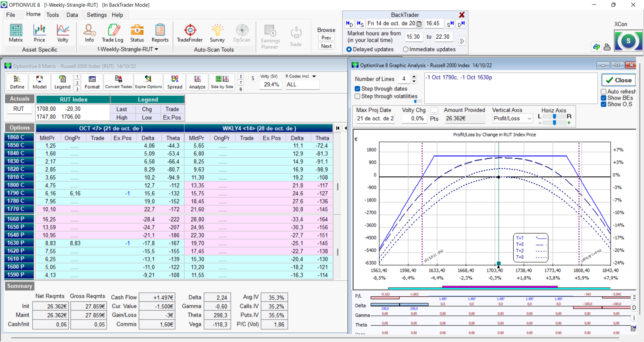644x342 pixels.
Task: Click the Actuals header button
Action: pos(20,99)
